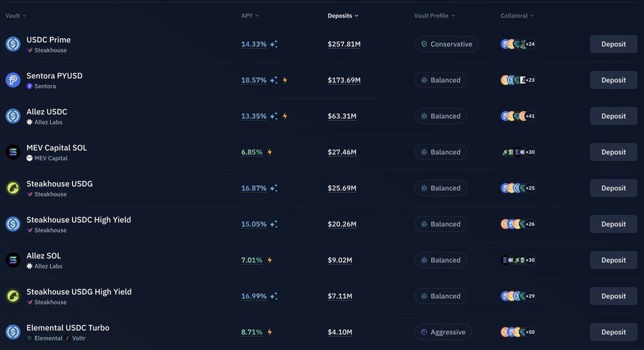Click the Conservative profile tag on USDC Prime
Screen dimensions: 644x350
446,44
